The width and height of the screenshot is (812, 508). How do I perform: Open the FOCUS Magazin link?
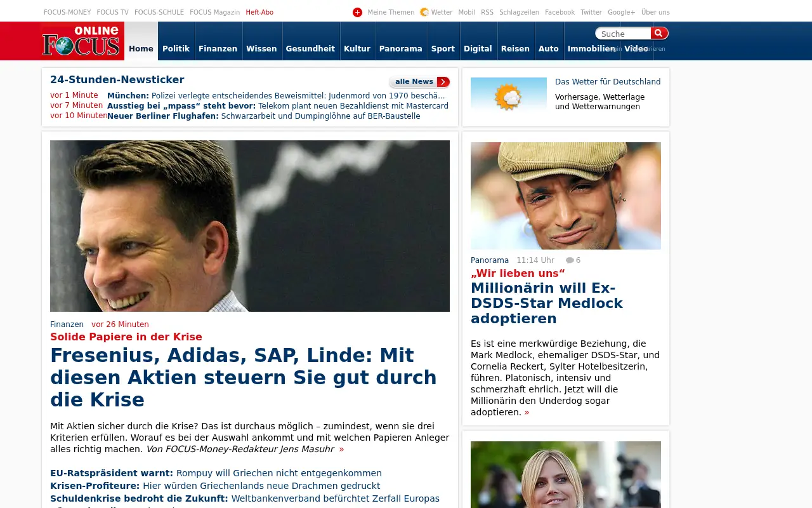[214, 12]
